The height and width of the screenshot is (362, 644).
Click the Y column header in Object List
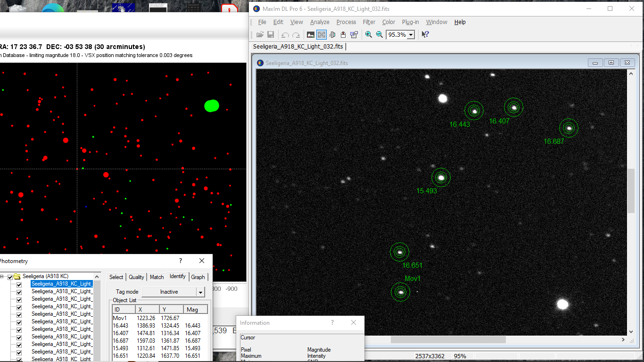(171, 310)
